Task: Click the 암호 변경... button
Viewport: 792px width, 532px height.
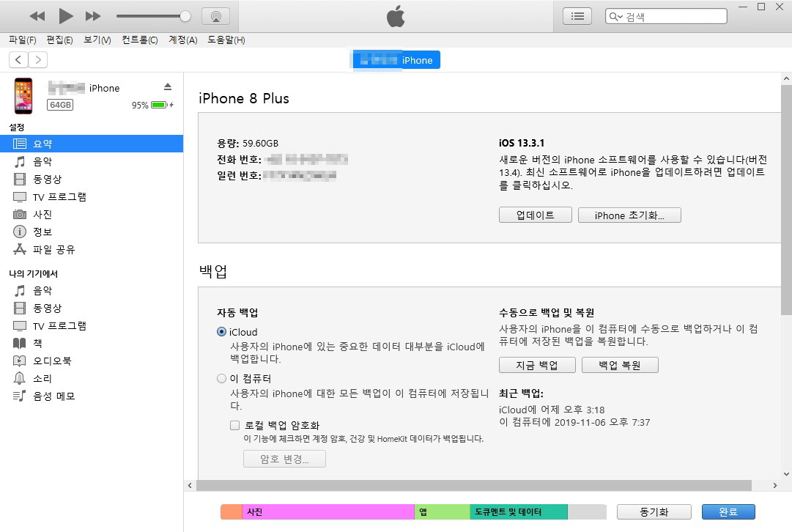Action: tap(284, 459)
